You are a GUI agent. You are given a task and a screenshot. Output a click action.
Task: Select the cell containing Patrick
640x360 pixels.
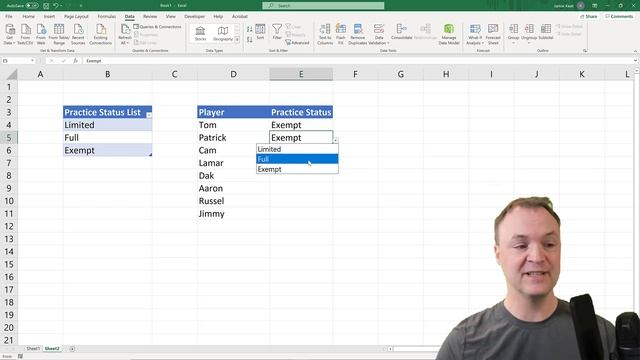233,138
